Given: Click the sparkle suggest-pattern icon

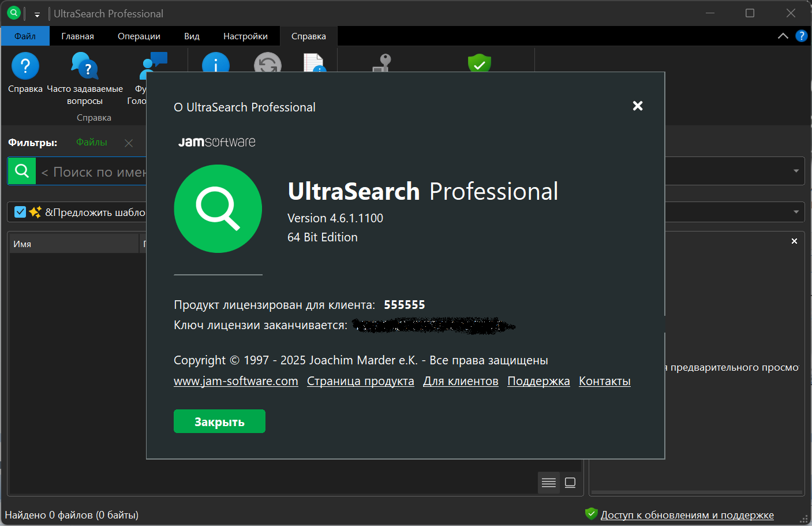Looking at the screenshot, I should click(35, 212).
